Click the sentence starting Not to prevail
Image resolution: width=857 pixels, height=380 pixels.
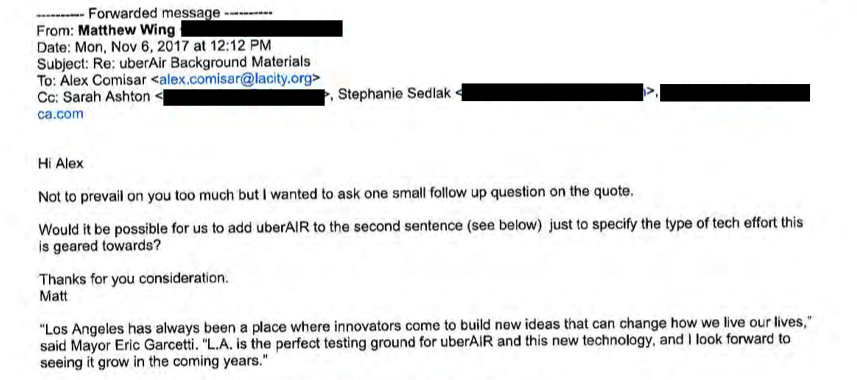pyautogui.click(x=336, y=194)
